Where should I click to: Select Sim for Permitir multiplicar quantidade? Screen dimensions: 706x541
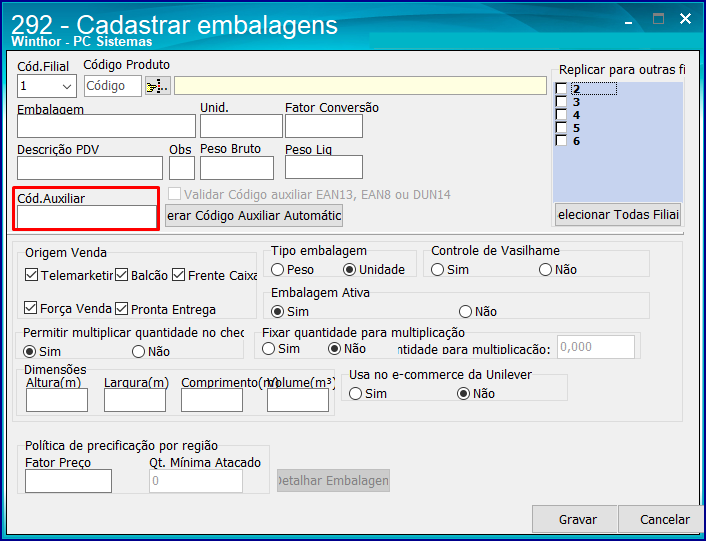(30, 352)
